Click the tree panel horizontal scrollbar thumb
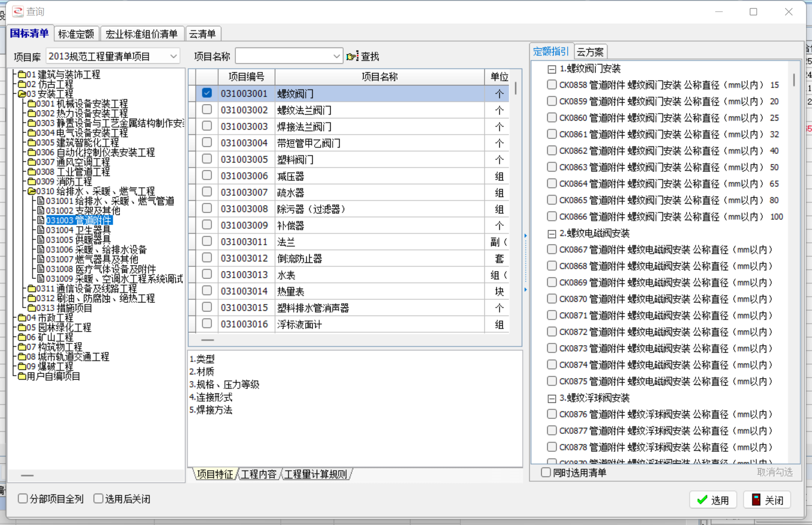 [27, 476]
